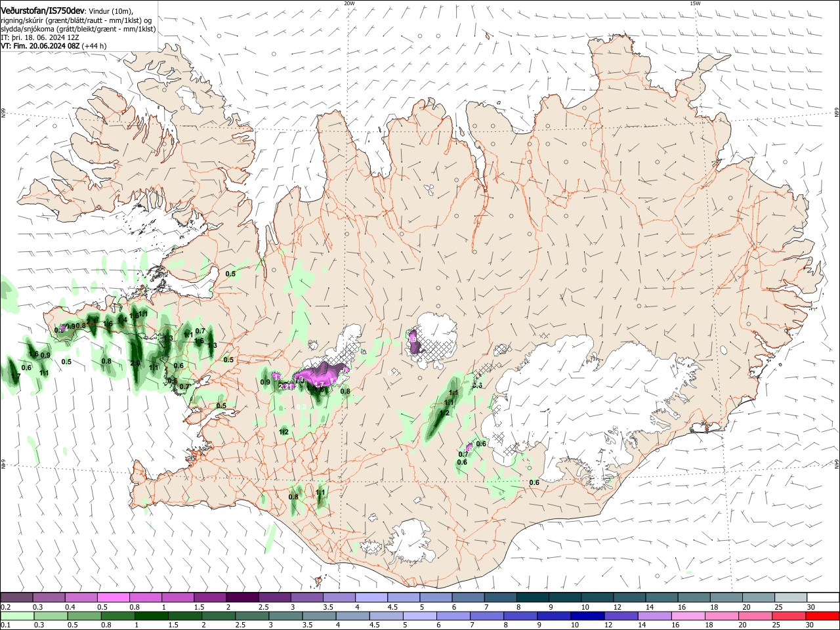Click the 0.8 value beside 1.1 near south coast
The height and width of the screenshot is (630, 840).
(x=293, y=497)
